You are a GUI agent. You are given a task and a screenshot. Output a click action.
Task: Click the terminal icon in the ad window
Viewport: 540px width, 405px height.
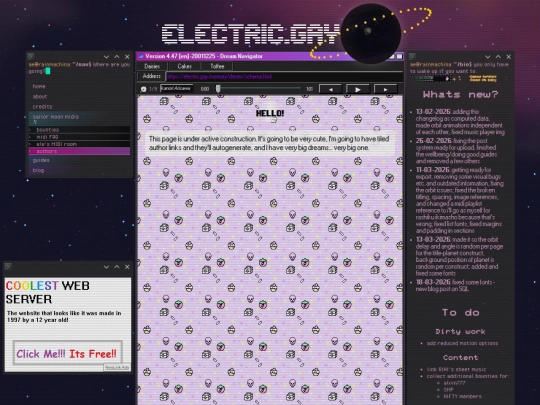point(8,266)
